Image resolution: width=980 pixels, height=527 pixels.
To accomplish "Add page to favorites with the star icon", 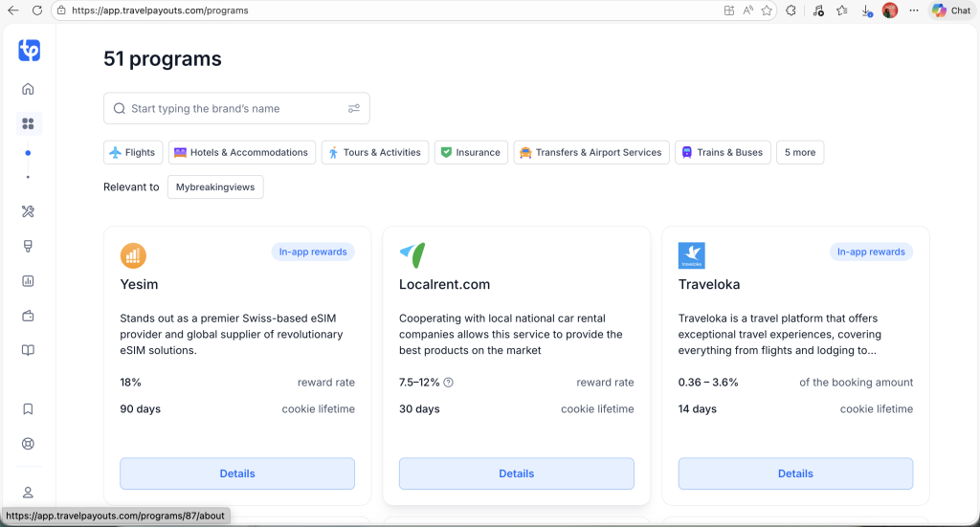I will 767,11.
